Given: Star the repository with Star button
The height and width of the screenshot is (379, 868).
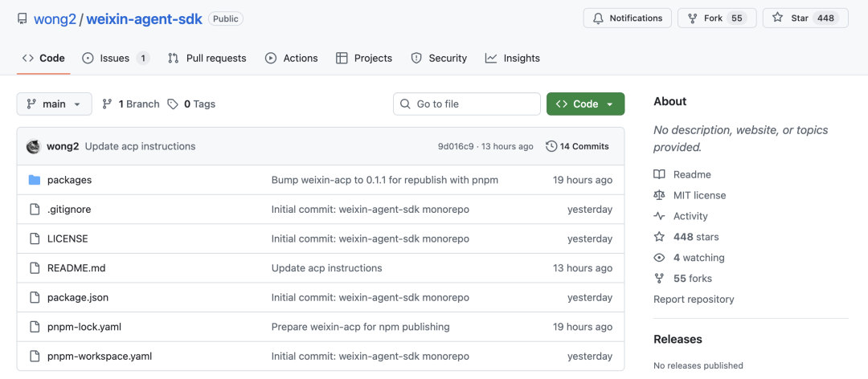Looking at the screenshot, I should point(805,18).
